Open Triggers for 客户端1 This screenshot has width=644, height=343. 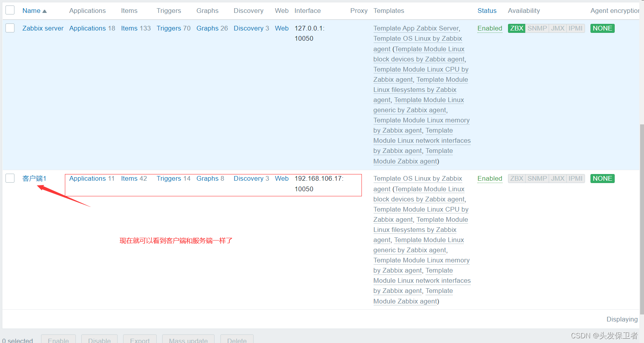[x=169, y=178]
